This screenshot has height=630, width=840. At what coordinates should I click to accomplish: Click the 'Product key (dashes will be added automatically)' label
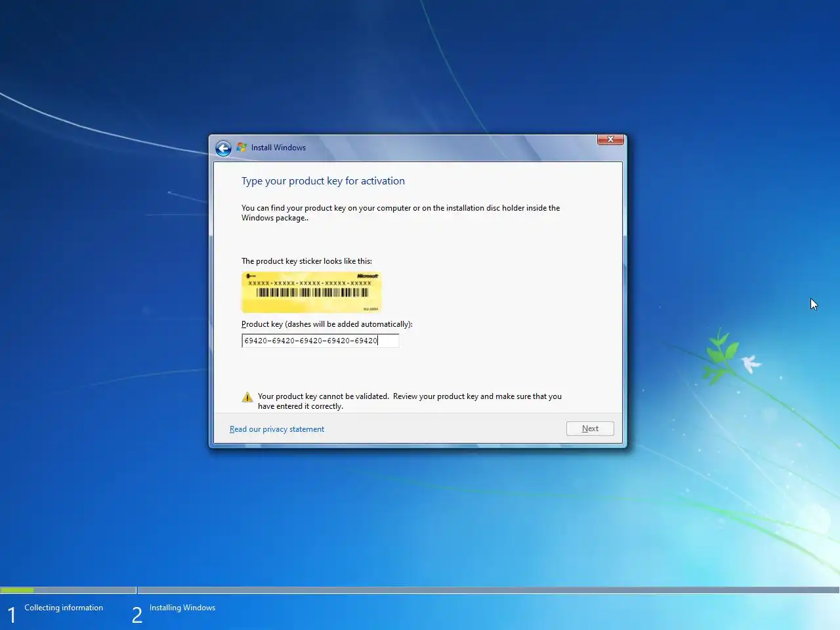pos(327,324)
